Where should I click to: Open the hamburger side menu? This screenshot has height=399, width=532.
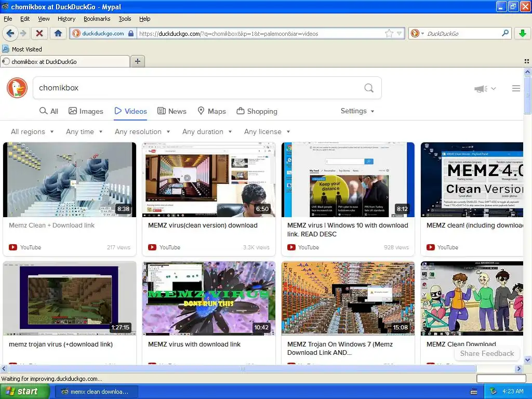click(x=516, y=88)
